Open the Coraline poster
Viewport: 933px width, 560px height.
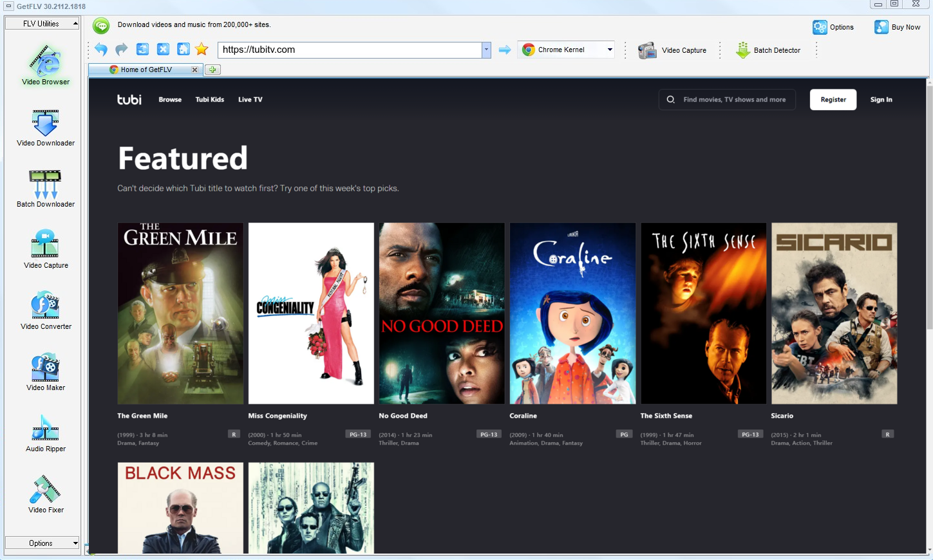coord(572,313)
